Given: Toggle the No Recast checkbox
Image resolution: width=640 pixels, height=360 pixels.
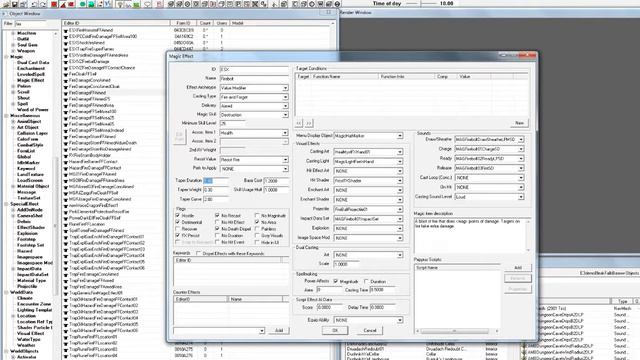Looking at the screenshot, I should click(x=217, y=216).
